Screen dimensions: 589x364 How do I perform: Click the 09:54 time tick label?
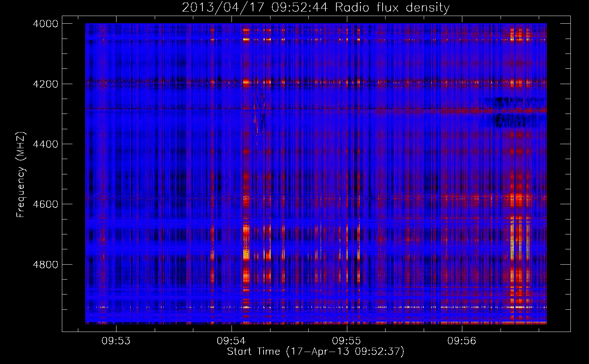(232, 341)
